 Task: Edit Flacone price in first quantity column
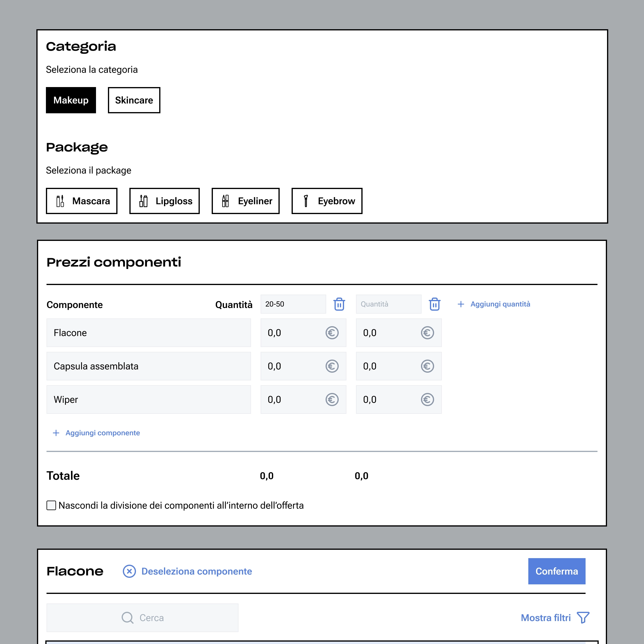[x=303, y=333]
